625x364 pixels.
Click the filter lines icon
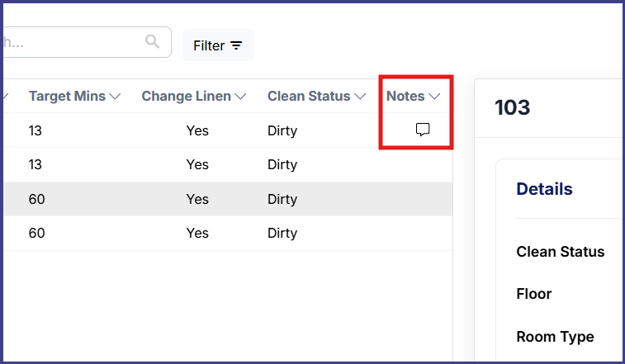coord(237,45)
